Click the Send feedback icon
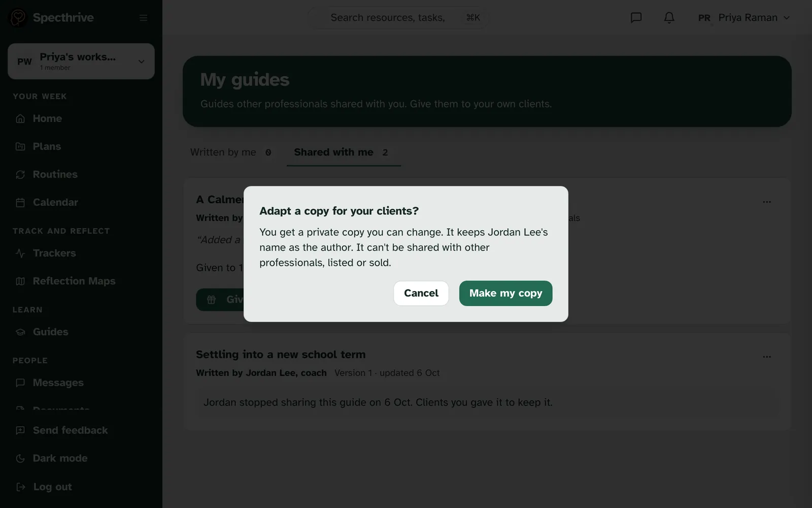This screenshot has width=812, height=508. [x=20, y=430]
